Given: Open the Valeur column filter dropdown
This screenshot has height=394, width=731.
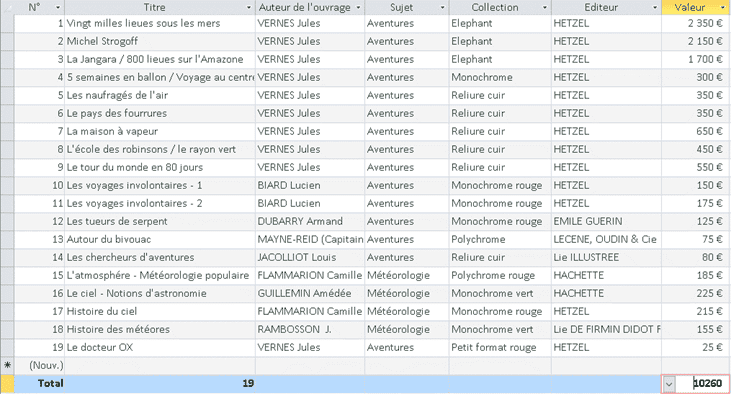Looking at the screenshot, I should 723,7.
